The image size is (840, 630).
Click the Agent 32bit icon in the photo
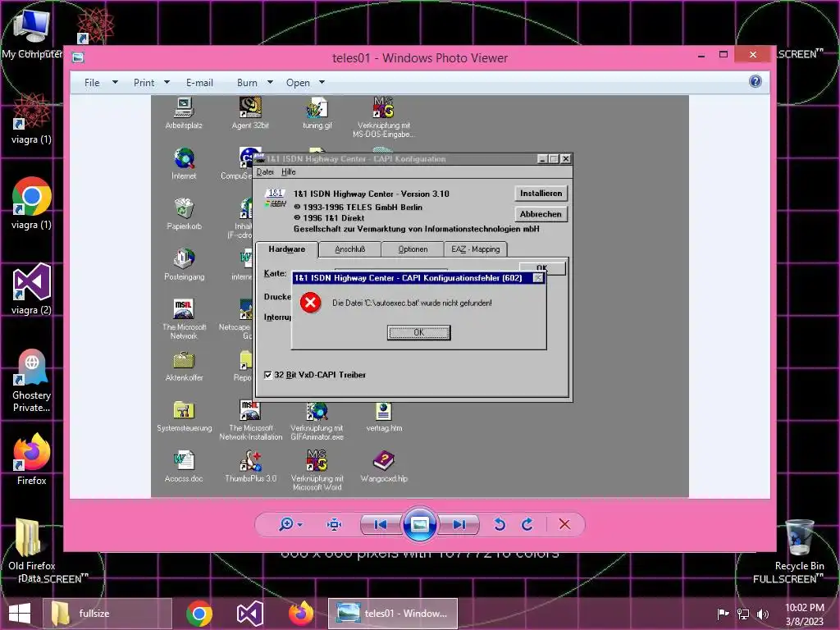(x=250, y=112)
